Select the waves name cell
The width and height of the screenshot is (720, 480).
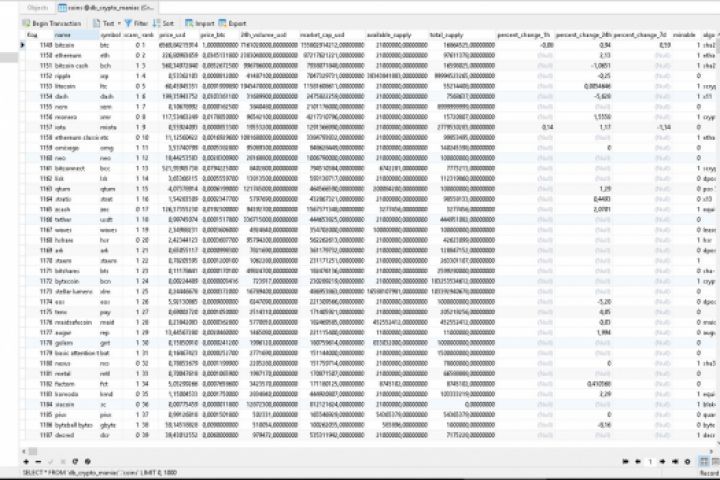coord(75,230)
